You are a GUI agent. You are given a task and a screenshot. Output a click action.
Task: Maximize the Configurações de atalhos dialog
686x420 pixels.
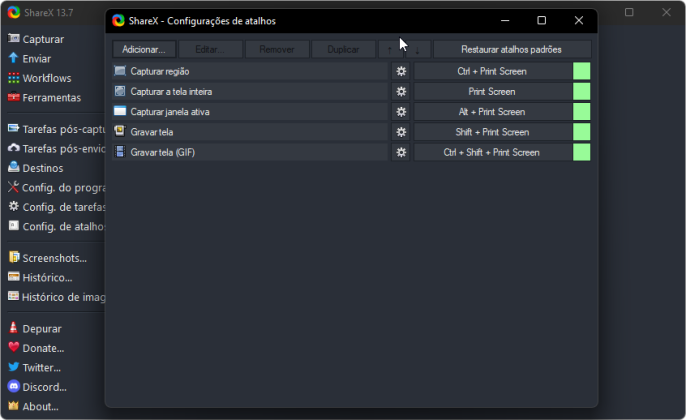tap(542, 21)
